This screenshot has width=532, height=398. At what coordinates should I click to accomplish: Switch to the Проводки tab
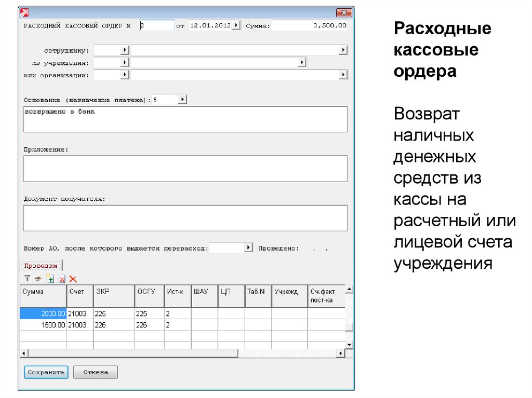tap(41, 265)
